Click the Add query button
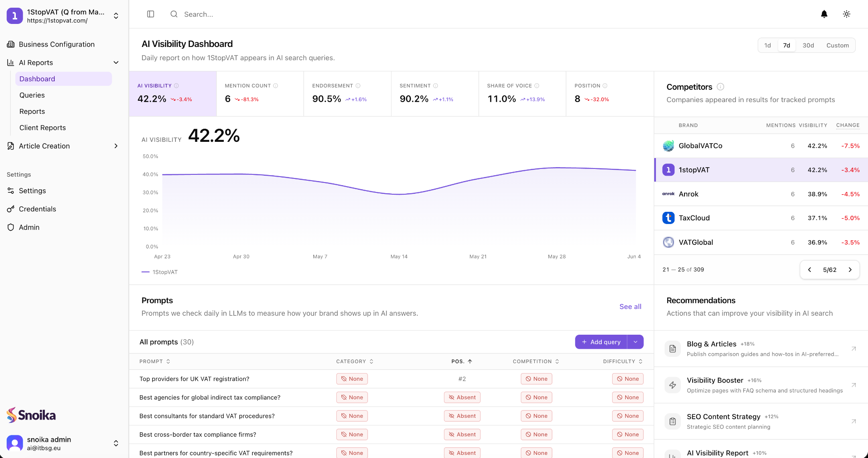The height and width of the screenshot is (458, 868). [x=601, y=342]
